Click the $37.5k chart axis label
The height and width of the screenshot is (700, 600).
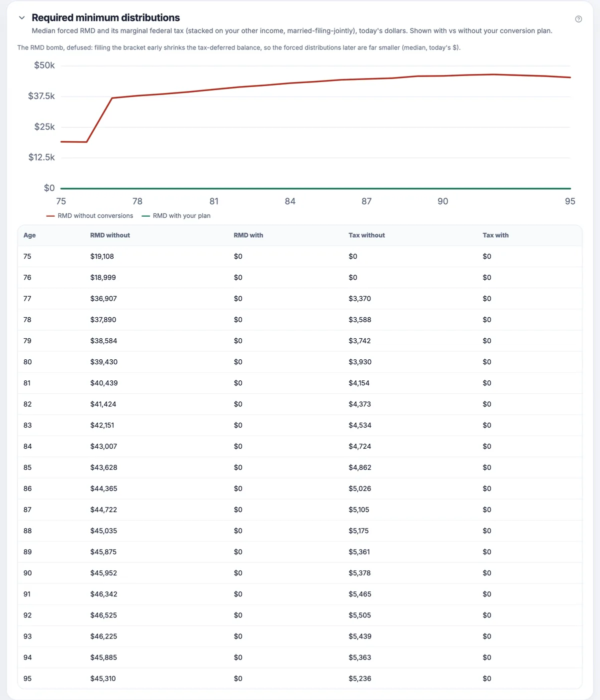(x=41, y=96)
